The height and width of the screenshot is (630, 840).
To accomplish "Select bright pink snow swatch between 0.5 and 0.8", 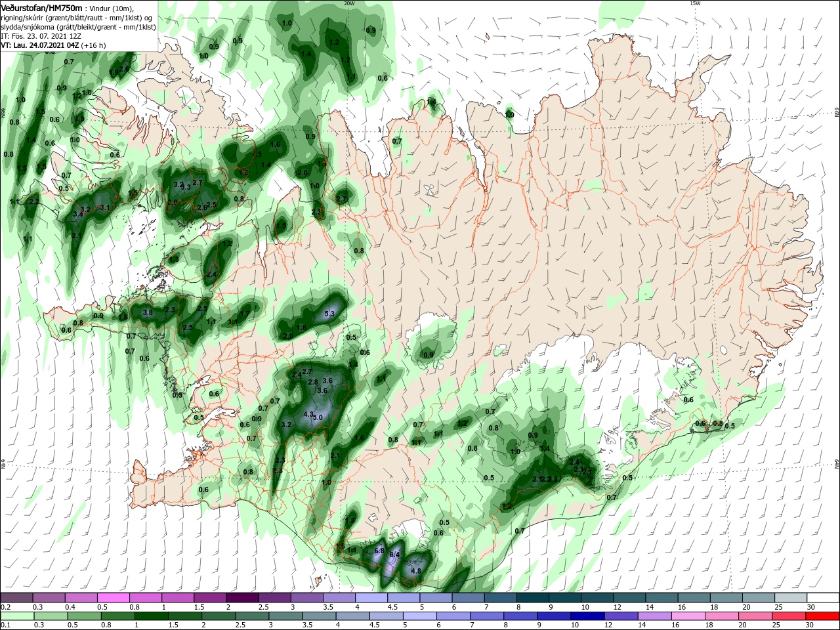I will tap(113, 597).
